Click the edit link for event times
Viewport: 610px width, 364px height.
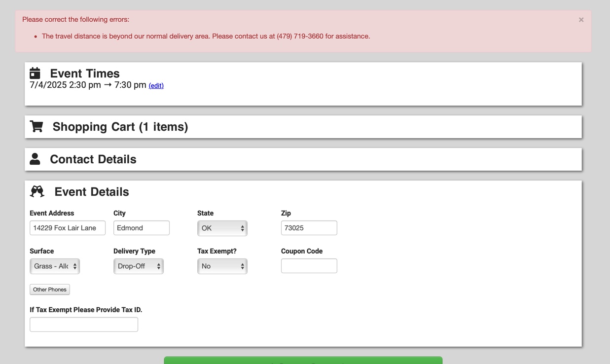(x=156, y=86)
